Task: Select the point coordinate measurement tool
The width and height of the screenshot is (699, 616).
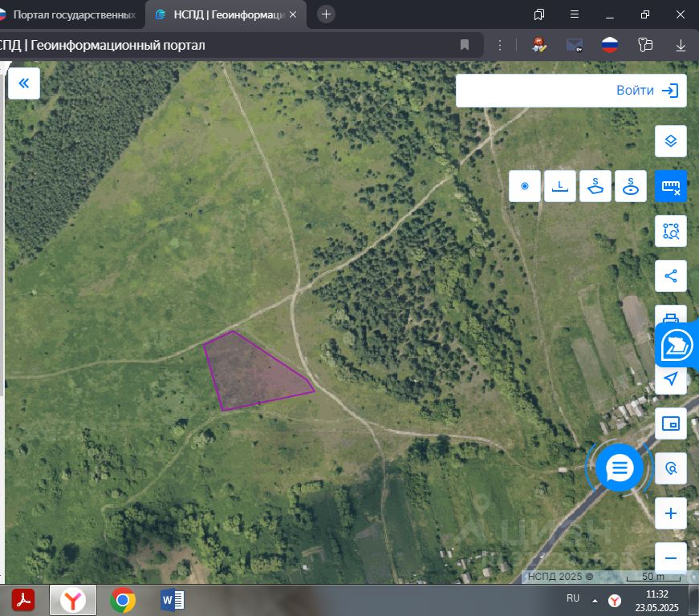Action: point(525,186)
